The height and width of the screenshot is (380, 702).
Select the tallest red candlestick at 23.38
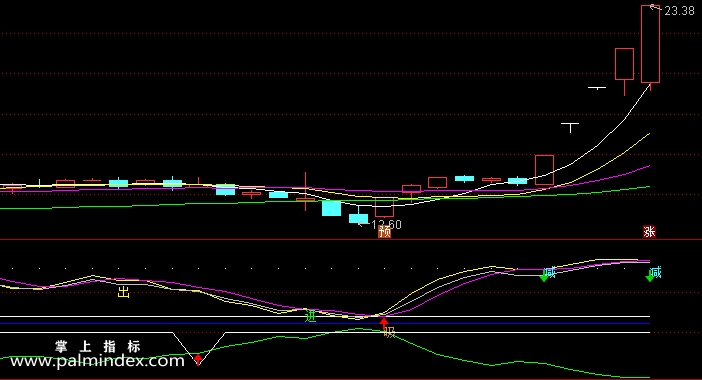click(x=650, y=47)
